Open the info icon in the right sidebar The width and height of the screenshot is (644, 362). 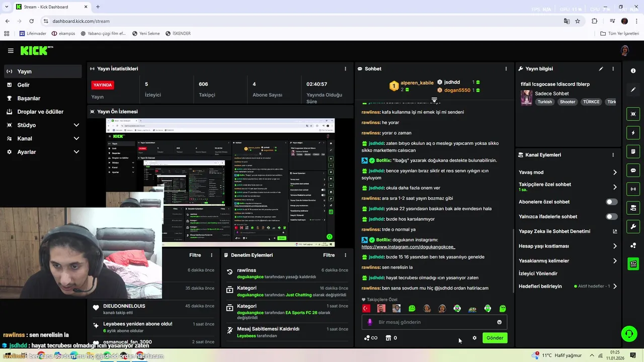pos(633,71)
